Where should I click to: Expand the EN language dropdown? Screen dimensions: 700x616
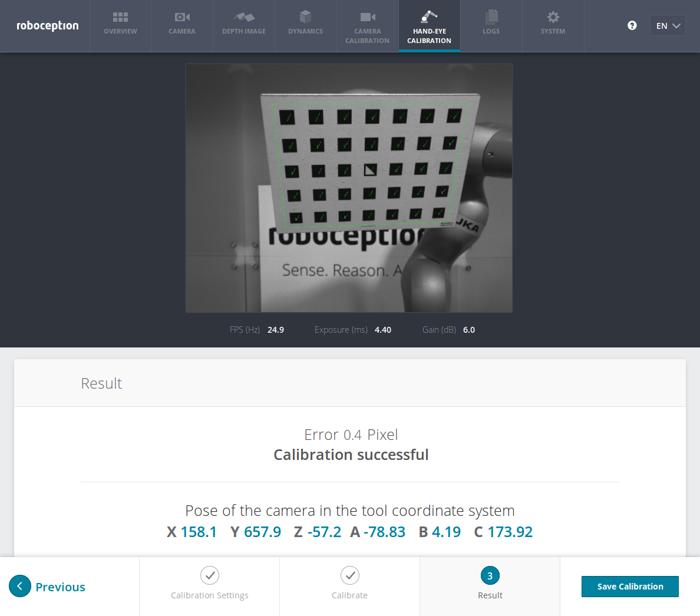click(668, 26)
